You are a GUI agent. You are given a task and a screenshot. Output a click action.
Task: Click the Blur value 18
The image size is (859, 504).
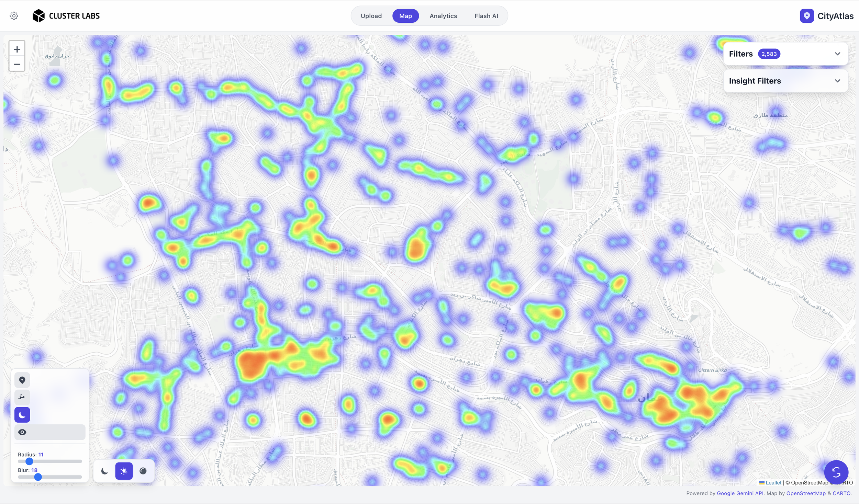pos(34,470)
